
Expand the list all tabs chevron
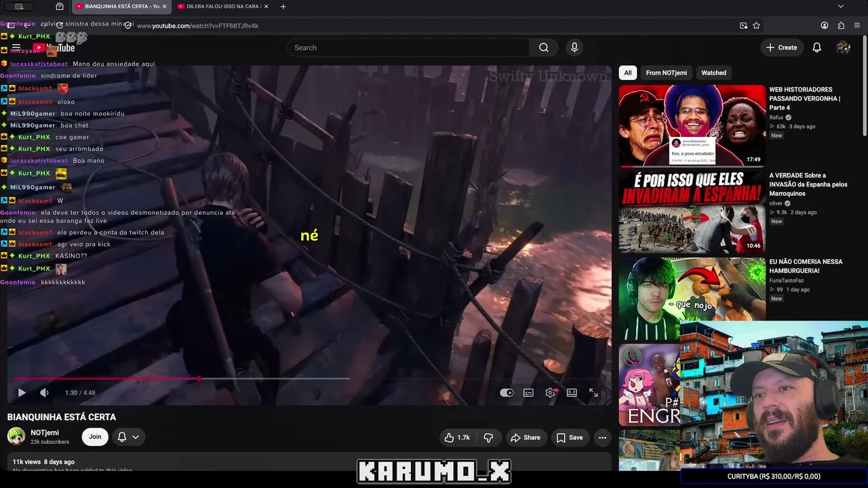click(841, 7)
